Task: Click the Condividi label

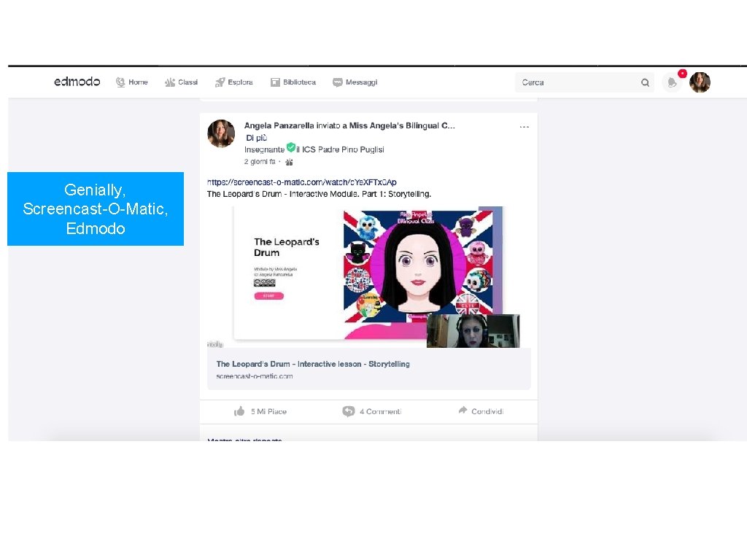Action: [x=487, y=411]
